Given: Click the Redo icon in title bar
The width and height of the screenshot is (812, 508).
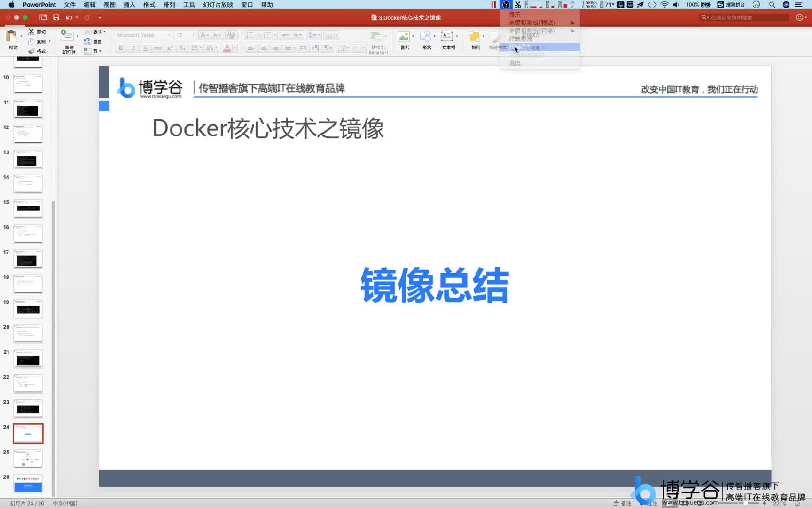Looking at the screenshot, I should click(x=86, y=17).
